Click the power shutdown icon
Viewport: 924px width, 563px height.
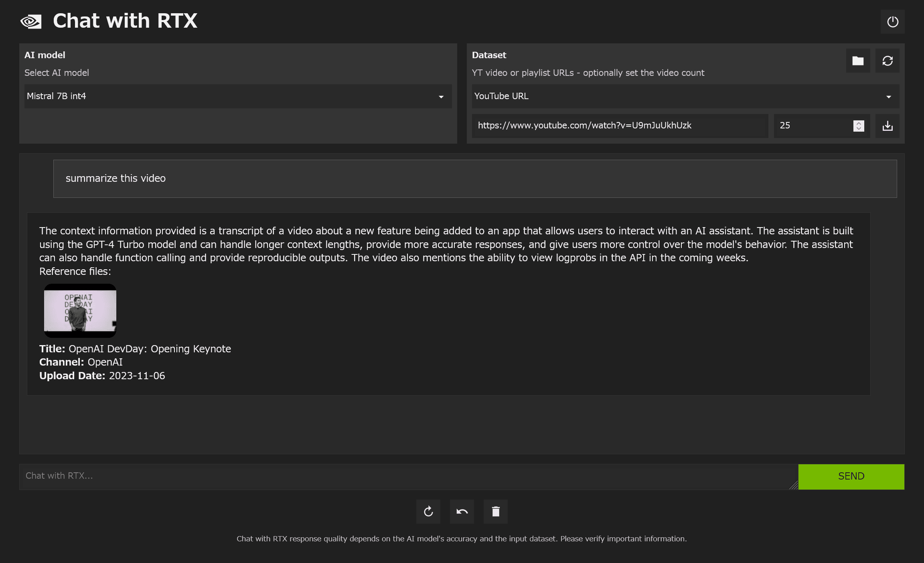(892, 22)
